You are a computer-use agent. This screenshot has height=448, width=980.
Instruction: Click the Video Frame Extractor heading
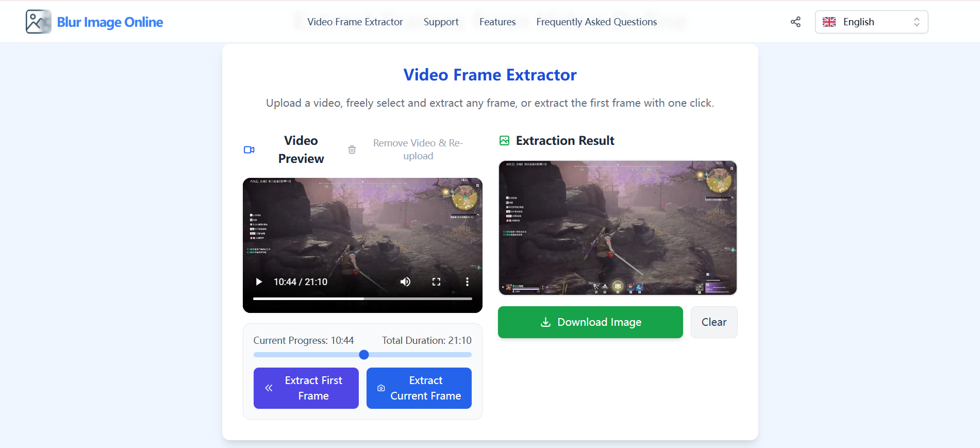(x=490, y=75)
